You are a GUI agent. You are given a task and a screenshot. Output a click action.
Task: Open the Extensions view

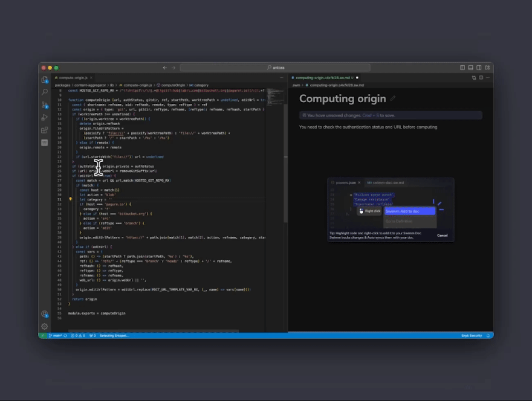45,130
